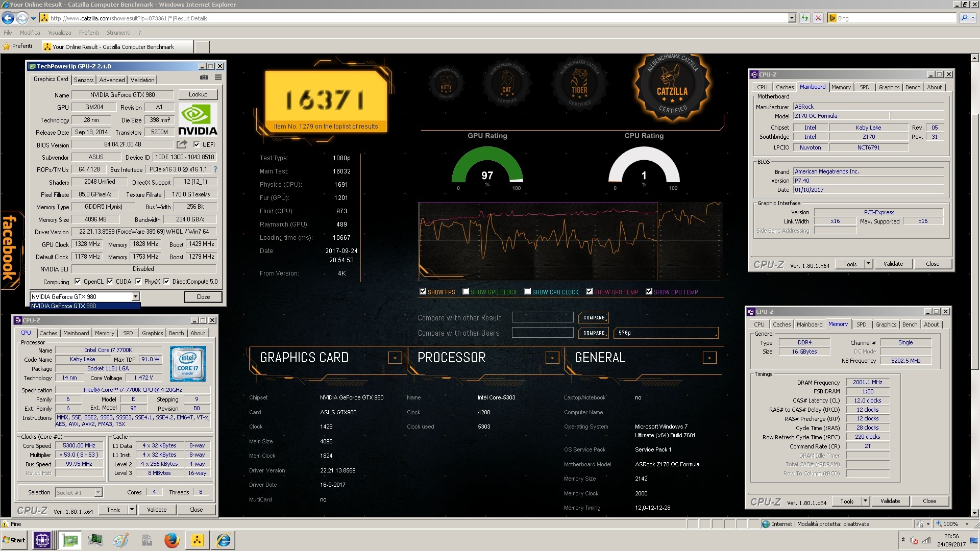Open the Strumenti menu
Image resolution: width=980 pixels, height=551 pixels.
point(118,33)
